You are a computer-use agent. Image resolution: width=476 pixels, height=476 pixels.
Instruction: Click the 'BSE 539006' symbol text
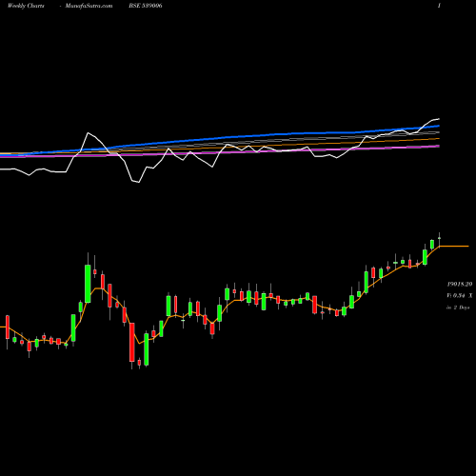(x=146, y=6)
